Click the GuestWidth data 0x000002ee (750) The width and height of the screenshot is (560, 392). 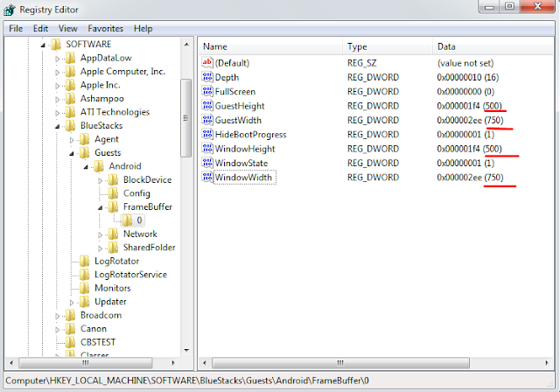coord(470,121)
